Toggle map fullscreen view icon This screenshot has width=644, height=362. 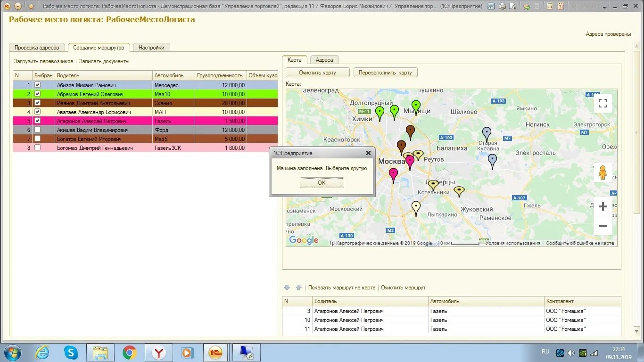603,103
